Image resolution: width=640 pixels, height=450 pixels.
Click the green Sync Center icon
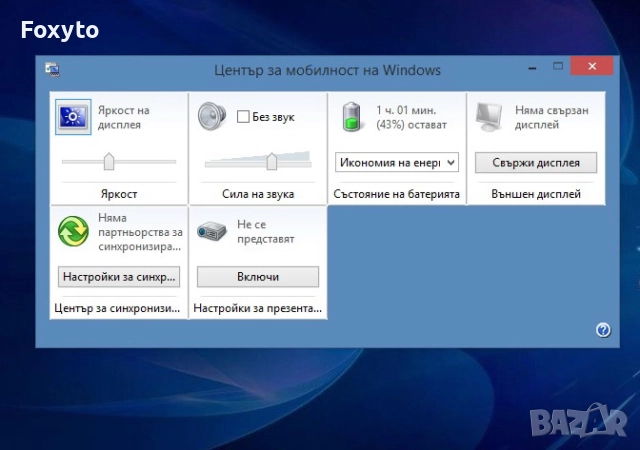[x=74, y=230]
